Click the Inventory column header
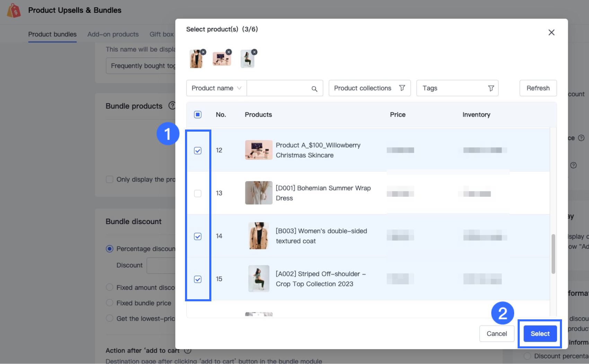 tap(476, 115)
